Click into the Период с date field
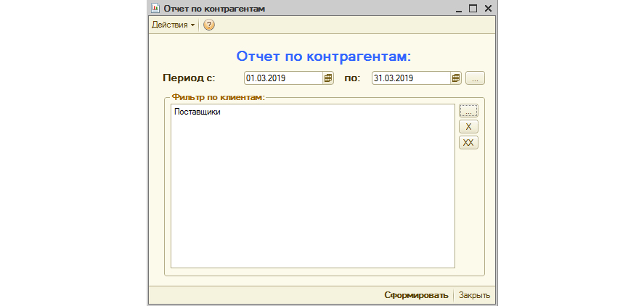 coord(283,78)
